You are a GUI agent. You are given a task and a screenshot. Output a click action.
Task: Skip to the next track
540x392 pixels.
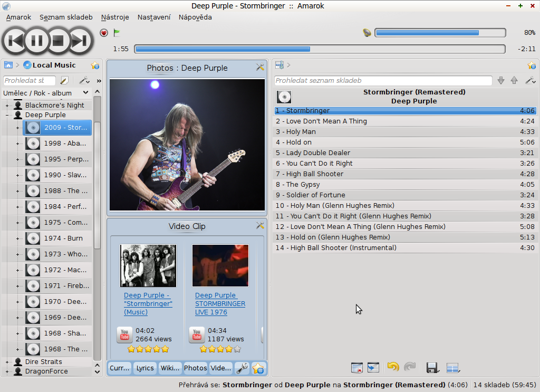[81, 41]
